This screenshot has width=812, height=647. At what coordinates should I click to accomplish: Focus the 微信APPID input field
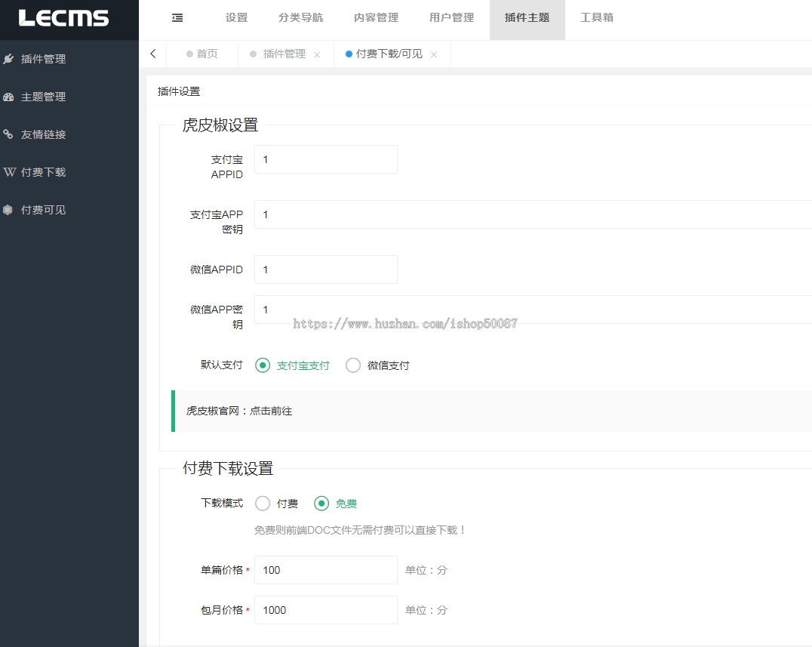click(326, 270)
